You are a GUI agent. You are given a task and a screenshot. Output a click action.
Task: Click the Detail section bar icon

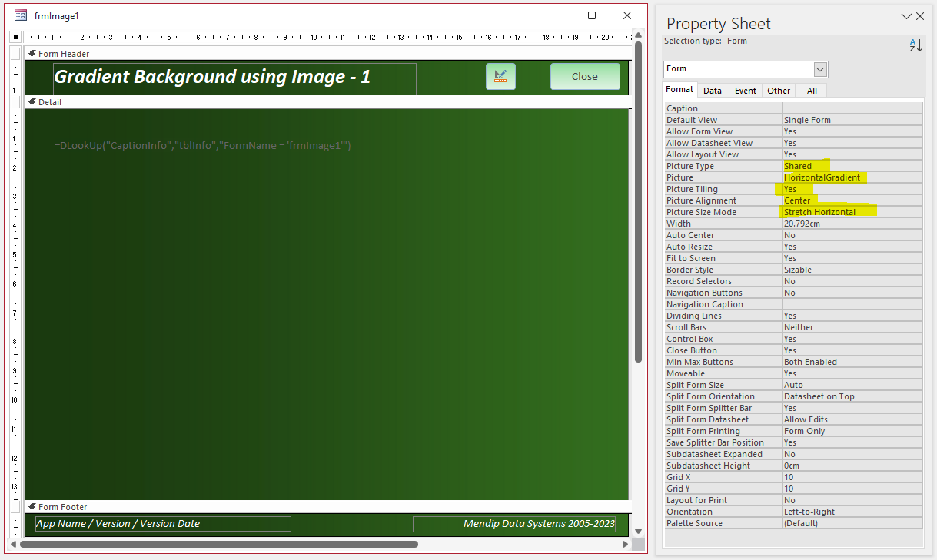coord(32,101)
